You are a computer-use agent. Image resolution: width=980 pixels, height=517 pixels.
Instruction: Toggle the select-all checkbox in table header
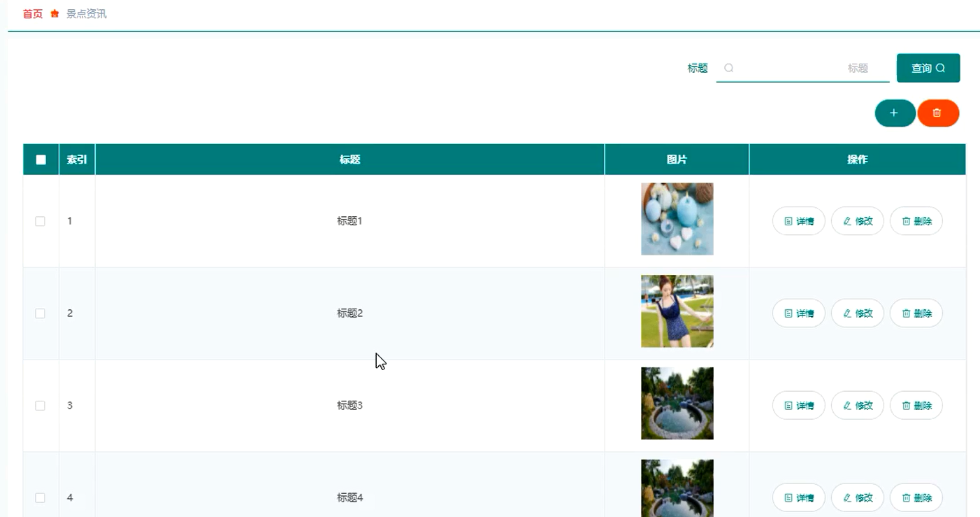[41, 160]
